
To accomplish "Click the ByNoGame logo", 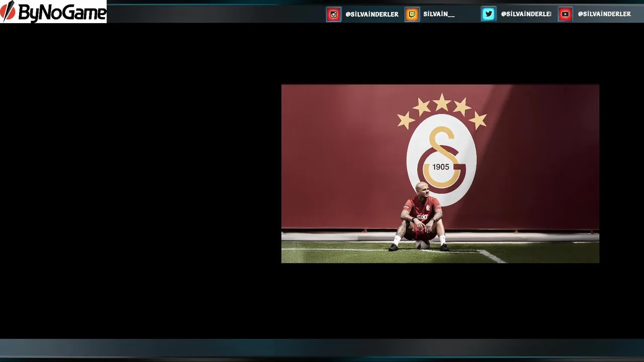I will 53,12.
